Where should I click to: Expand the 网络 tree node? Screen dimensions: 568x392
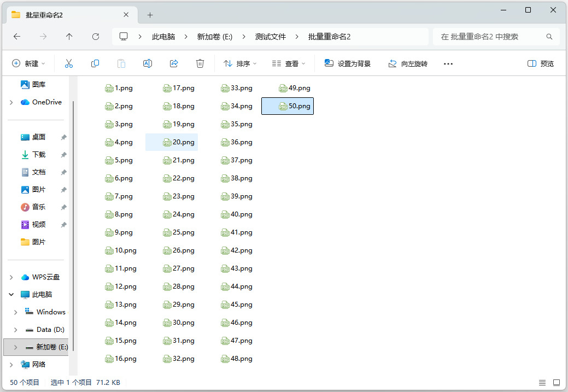click(x=11, y=365)
